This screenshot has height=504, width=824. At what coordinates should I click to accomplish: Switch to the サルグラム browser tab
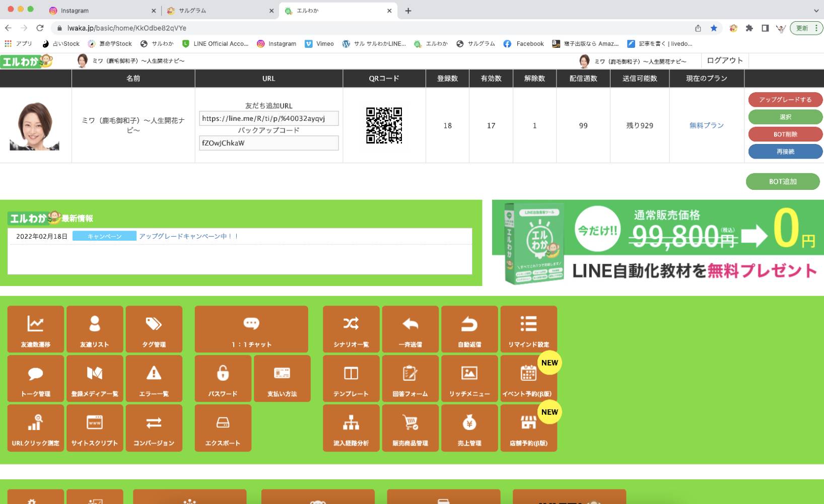220,11
